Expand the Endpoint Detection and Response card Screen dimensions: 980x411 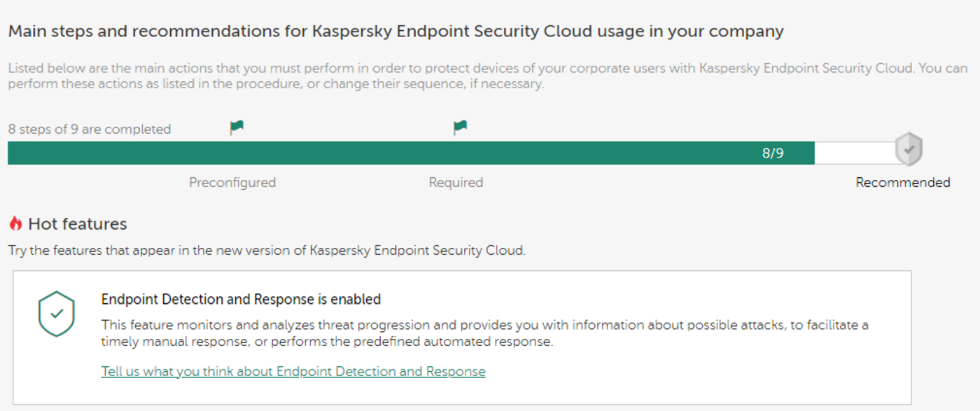241,299
